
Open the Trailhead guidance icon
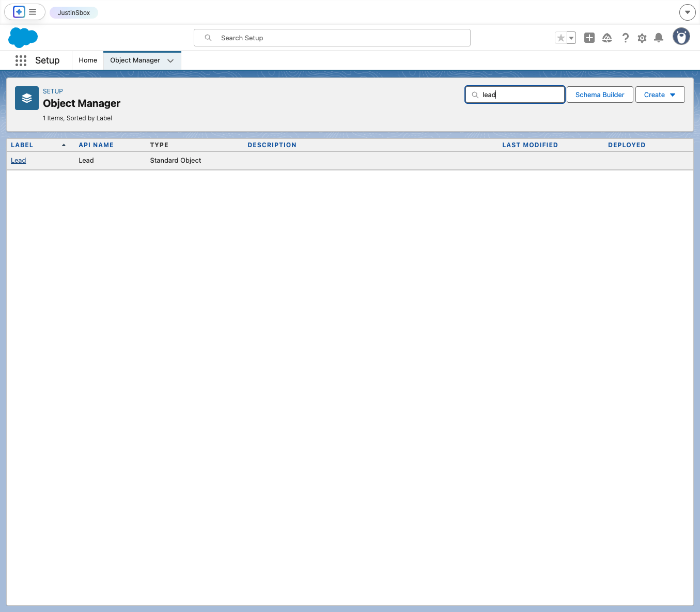[x=607, y=38]
